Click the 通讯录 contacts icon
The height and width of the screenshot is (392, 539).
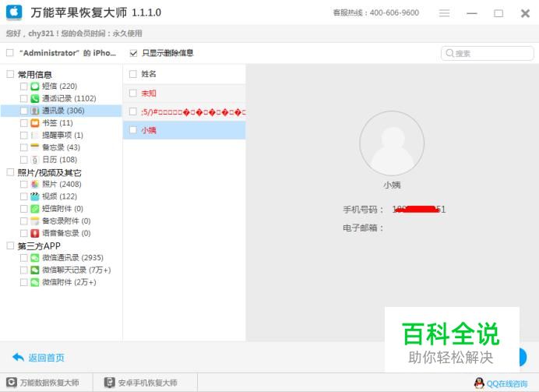click(x=35, y=111)
